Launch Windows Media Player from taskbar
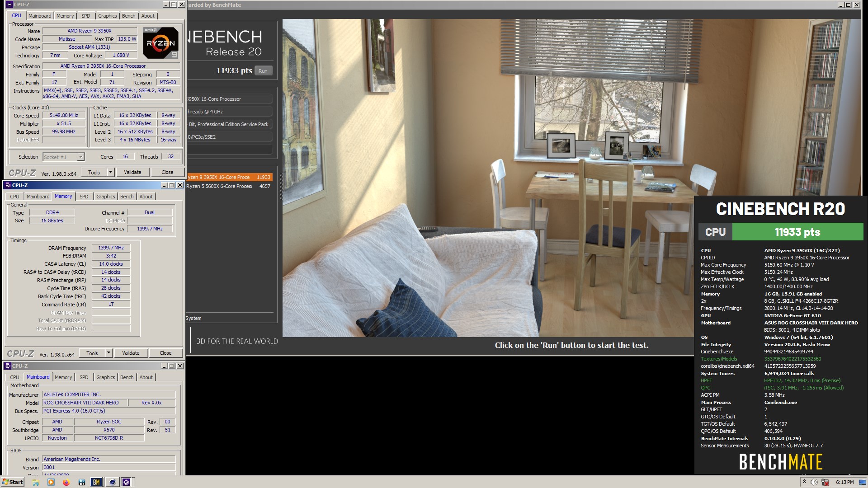 tap(51, 482)
